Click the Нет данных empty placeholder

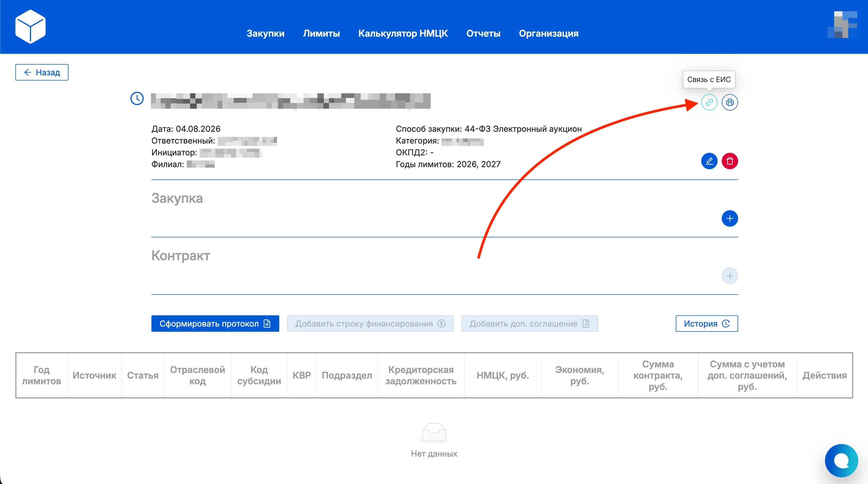coord(434,441)
